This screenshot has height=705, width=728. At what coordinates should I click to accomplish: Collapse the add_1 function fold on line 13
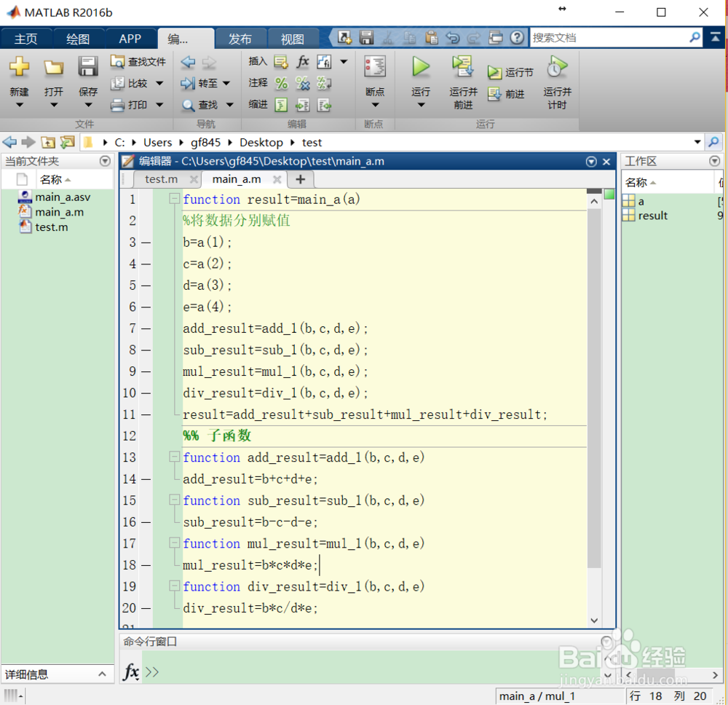click(174, 457)
